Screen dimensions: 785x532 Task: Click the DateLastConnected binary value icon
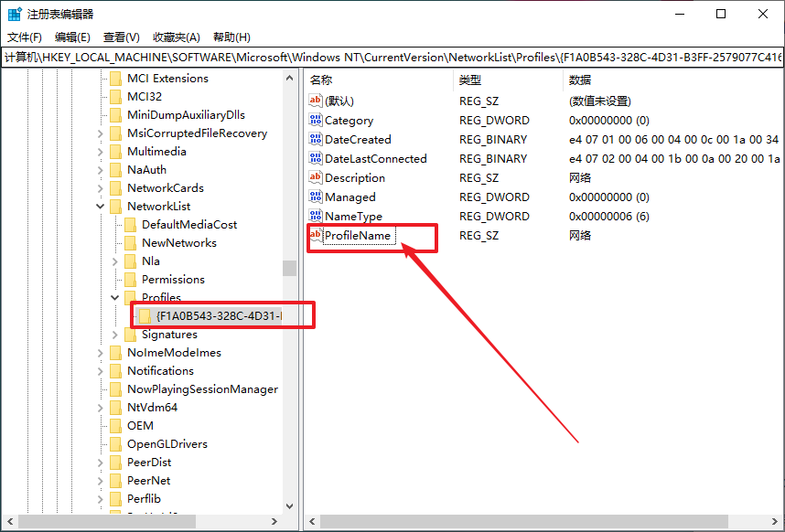click(x=317, y=159)
